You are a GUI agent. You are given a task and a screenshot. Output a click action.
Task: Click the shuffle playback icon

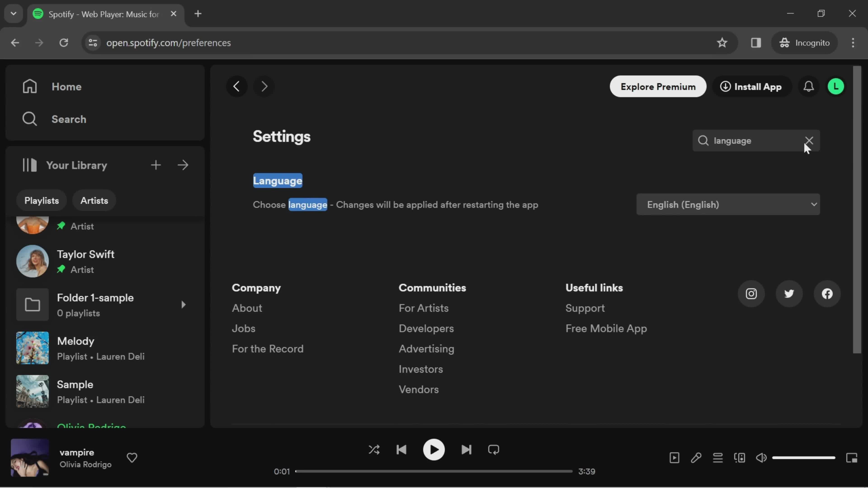click(374, 450)
